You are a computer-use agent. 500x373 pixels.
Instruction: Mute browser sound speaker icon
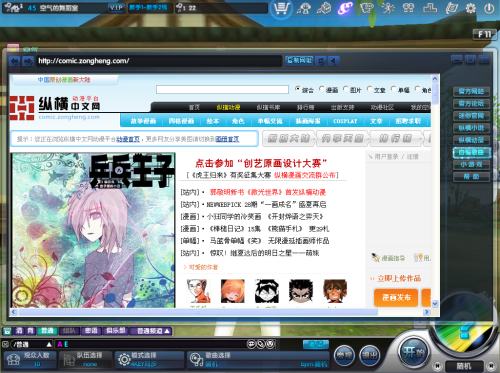coord(334,61)
